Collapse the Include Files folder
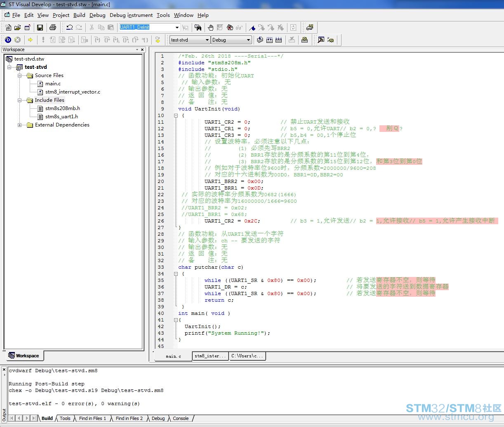This screenshot has height=427, width=504. pyautogui.click(x=19, y=100)
